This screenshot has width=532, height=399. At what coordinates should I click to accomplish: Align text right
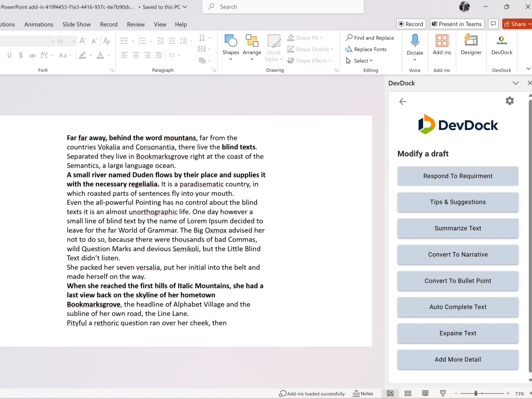point(147,55)
